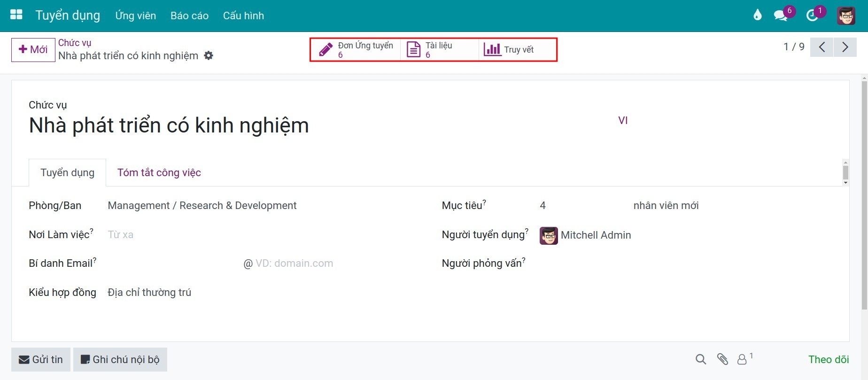Go to the previous record arrow
This screenshot has width=868, height=380.
(821, 47)
